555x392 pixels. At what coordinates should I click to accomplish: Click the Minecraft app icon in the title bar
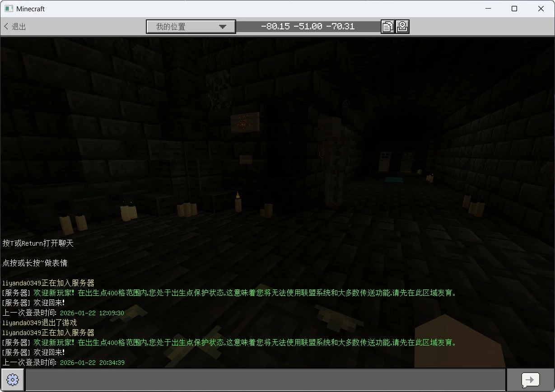click(9, 9)
